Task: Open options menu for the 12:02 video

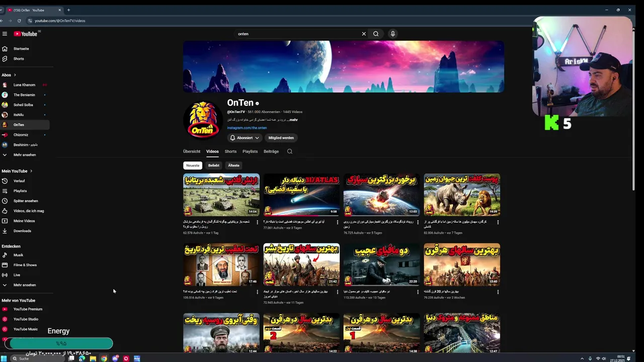Action: (x=418, y=222)
